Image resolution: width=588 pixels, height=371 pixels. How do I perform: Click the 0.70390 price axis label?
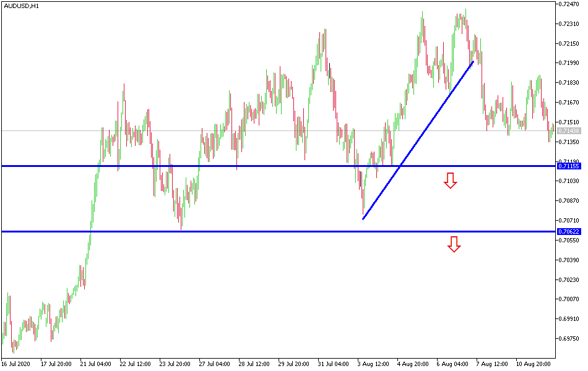568,260
